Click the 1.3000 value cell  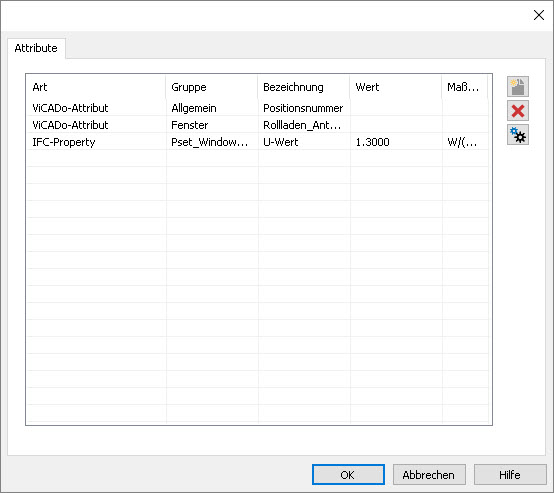point(396,142)
